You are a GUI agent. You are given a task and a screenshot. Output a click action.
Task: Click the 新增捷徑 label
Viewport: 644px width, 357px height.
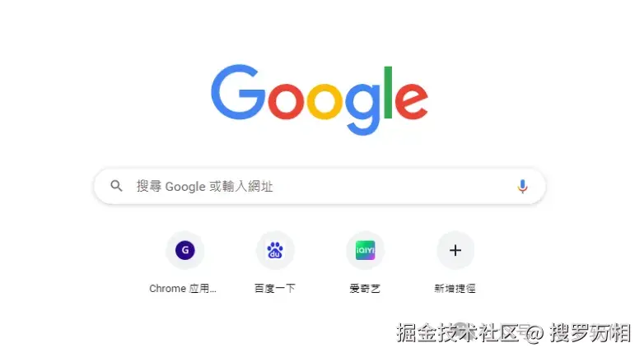click(455, 289)
